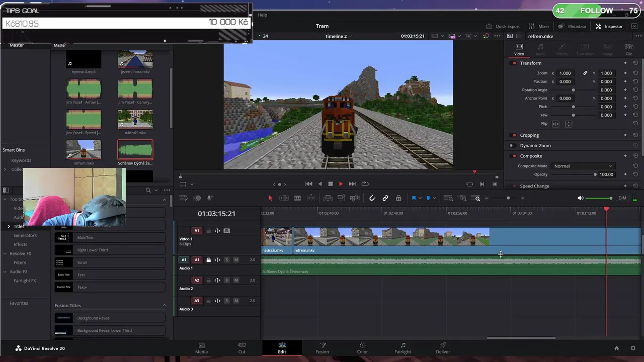Go to the Deliver page
Image resolution: width=644 pixels, height=362 pixels.
[x=443, y=348]
